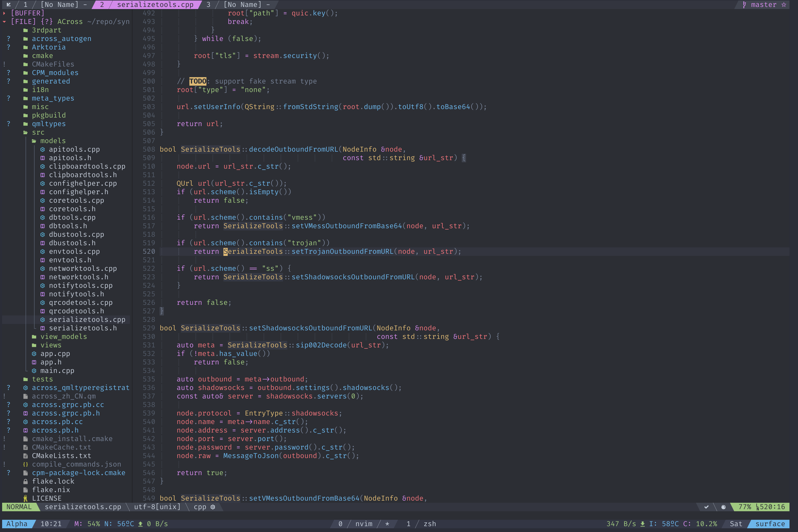
Task: Click the JSON braces icon beside compile_commands.json
Action: 26,464
